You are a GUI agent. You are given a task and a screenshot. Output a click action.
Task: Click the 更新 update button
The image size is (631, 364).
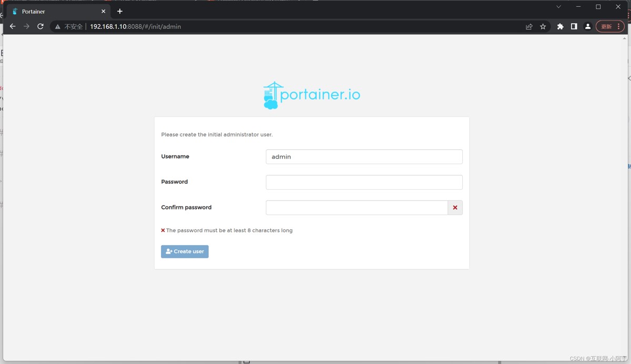coord(610,27)
